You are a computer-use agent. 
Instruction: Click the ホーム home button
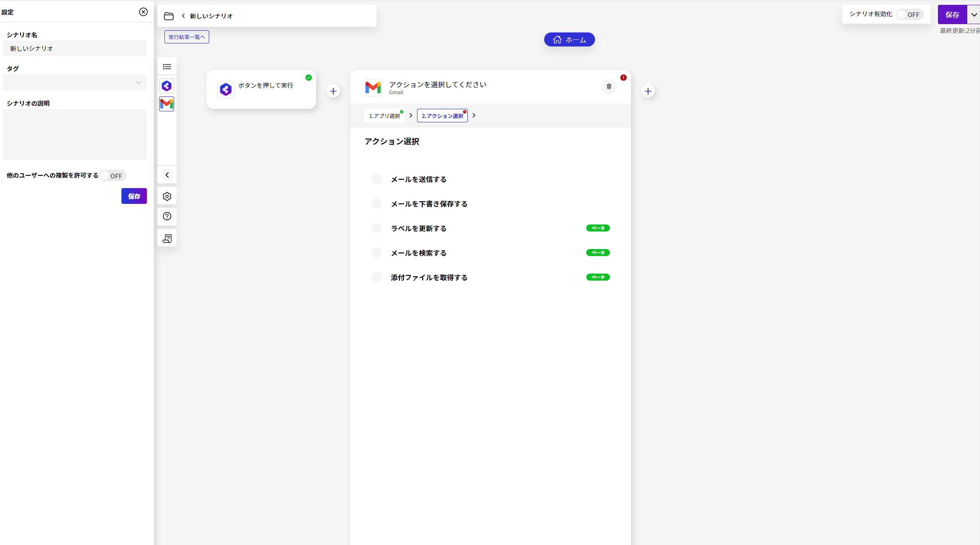[x=569, y=39]
